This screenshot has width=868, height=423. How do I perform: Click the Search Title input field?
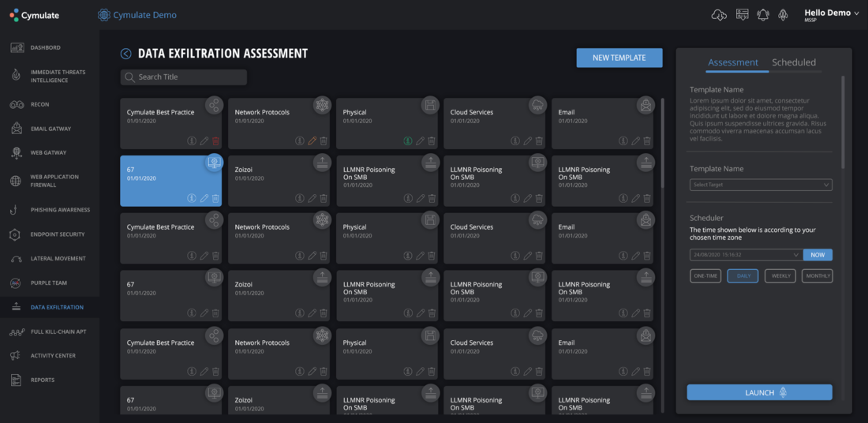(184, 77)
